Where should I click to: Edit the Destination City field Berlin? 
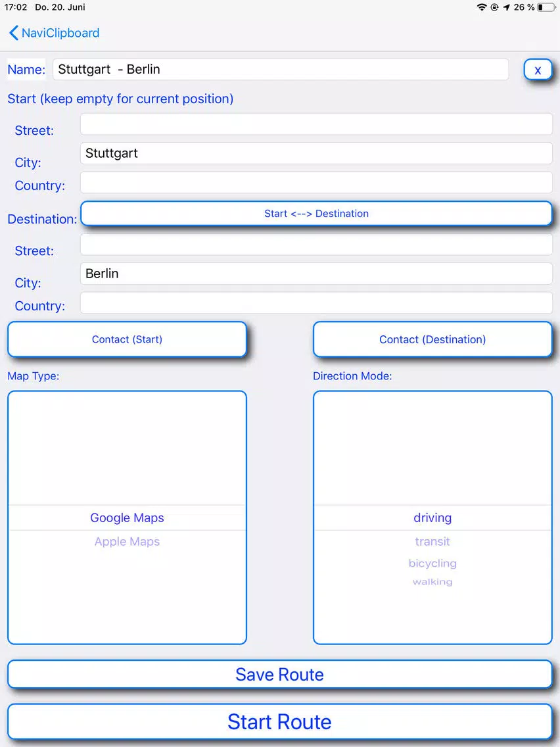point(316,274)
